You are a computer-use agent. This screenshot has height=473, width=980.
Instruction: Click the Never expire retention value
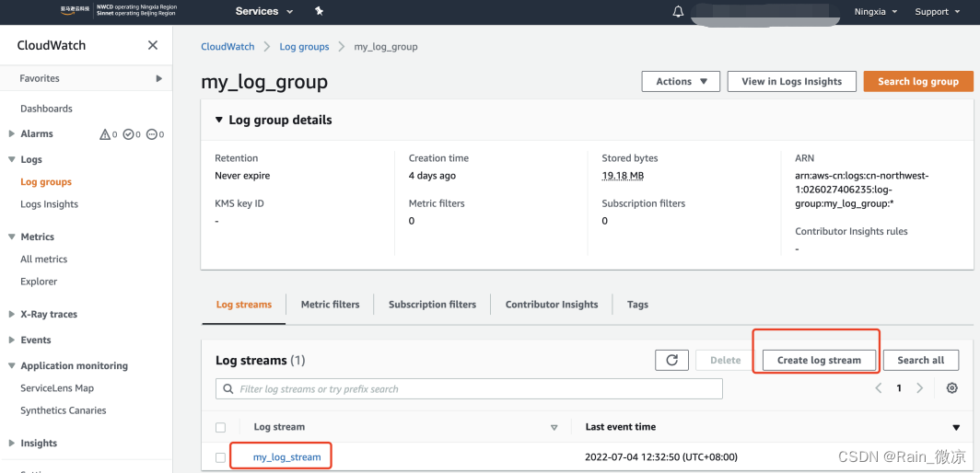pos(242,176)
